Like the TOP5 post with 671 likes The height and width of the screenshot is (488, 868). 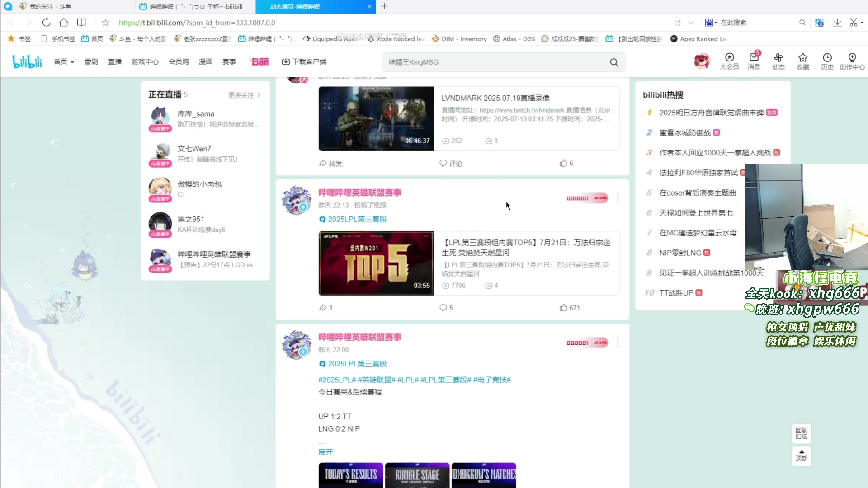pos(569,308)
